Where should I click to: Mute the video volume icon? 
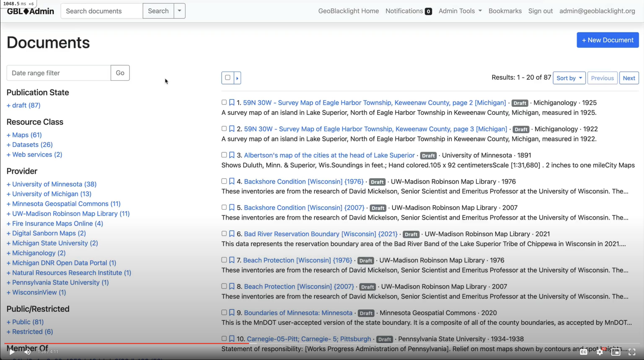pos(27,352)
